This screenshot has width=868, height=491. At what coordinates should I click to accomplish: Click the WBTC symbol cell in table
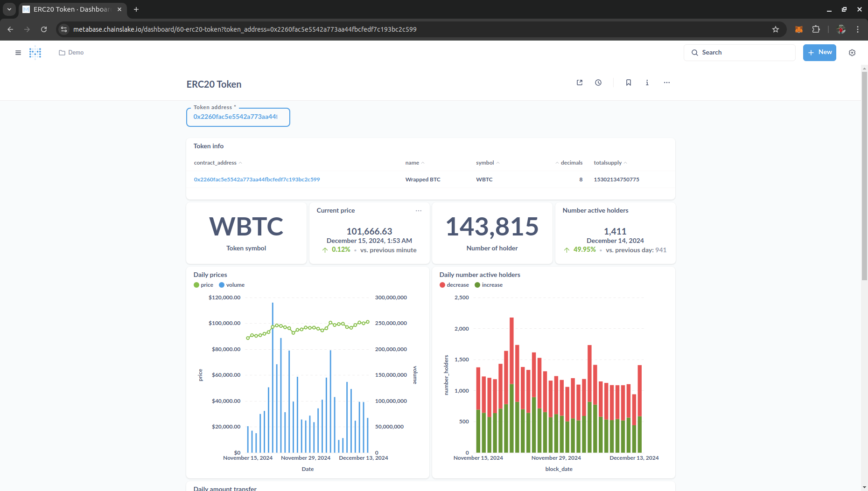[484, 180]
